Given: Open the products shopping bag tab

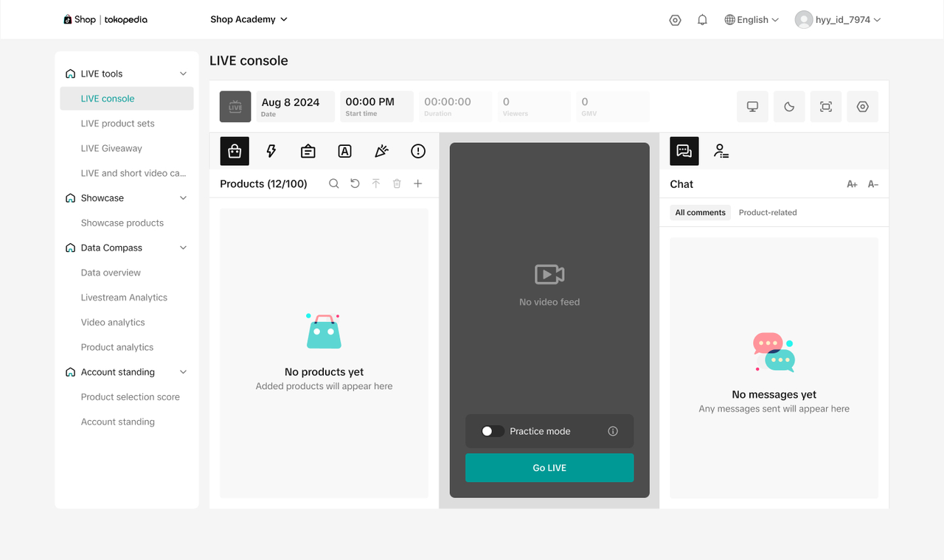Looking at the screenshot, I should tap(235, 151).
